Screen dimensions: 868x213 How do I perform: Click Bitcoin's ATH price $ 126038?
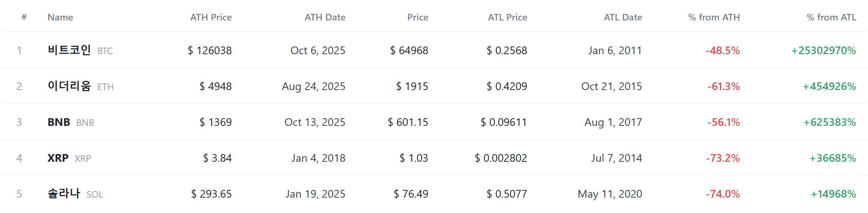click(210, 51)
